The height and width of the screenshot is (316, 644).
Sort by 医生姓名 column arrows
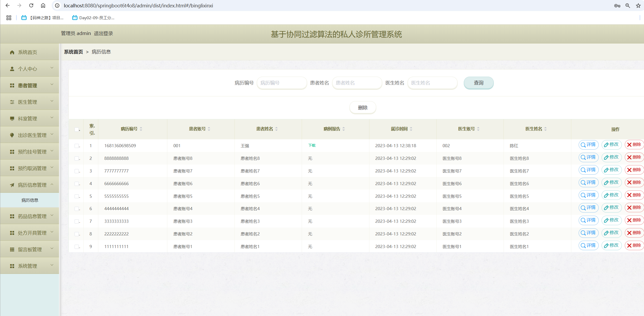tap(545, 129)
